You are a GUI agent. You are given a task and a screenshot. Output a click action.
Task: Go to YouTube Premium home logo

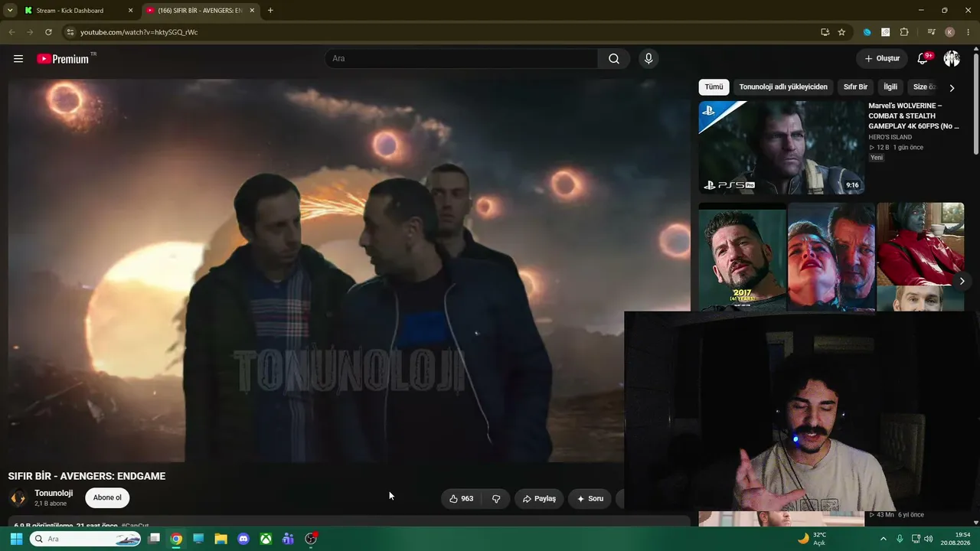63,59
